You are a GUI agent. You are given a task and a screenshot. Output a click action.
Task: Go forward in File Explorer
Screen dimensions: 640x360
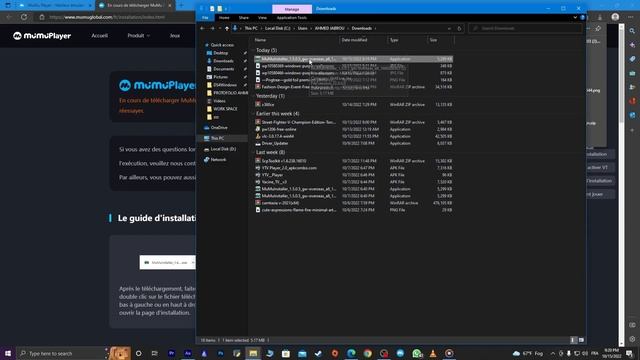pos(212,29)
